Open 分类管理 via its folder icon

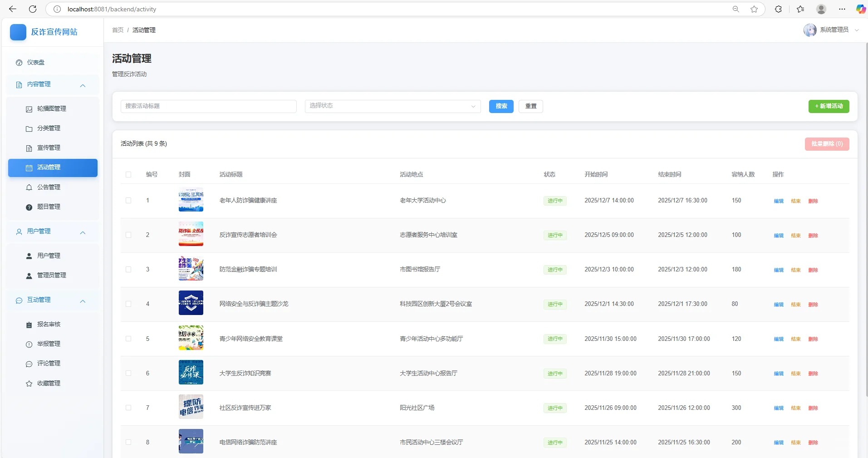click(29, 128)
